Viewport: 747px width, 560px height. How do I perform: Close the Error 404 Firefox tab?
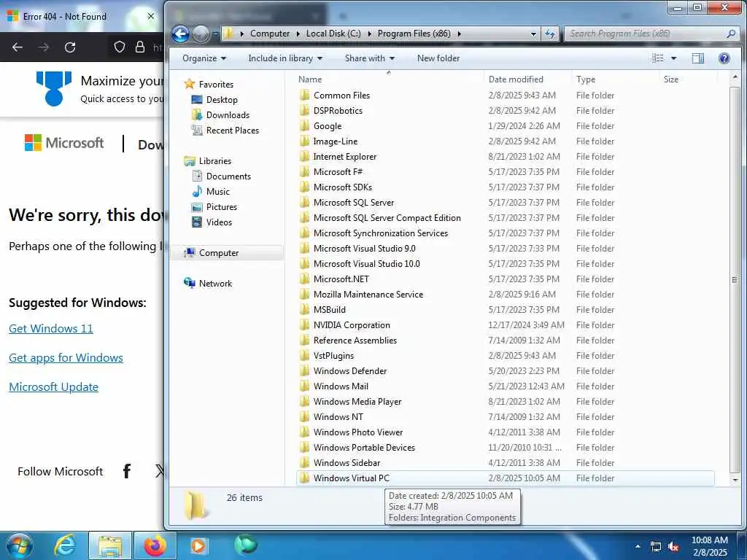(x=150, y=17)
